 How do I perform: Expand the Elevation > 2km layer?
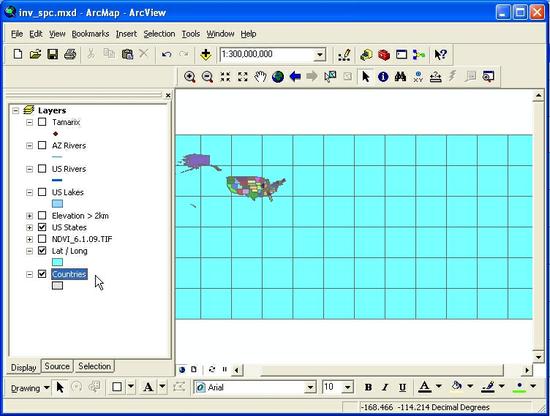click(29, 216)
